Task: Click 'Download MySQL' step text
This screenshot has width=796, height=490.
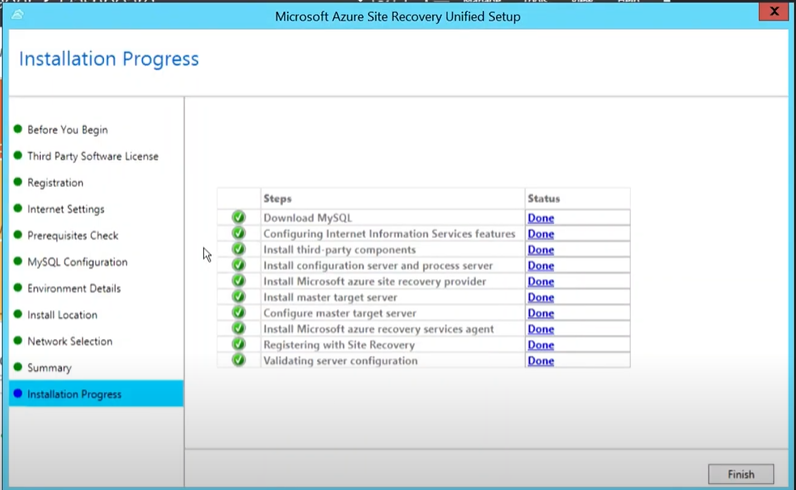Action: coord(308,218)
